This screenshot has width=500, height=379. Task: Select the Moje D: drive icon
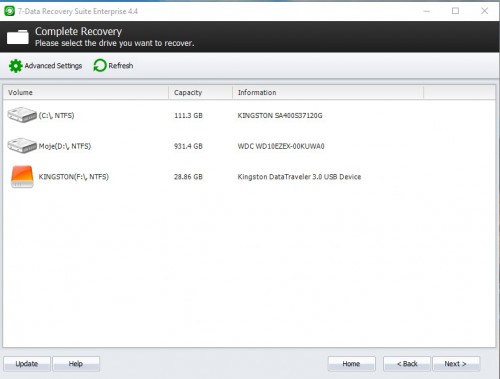click(22, 146)
